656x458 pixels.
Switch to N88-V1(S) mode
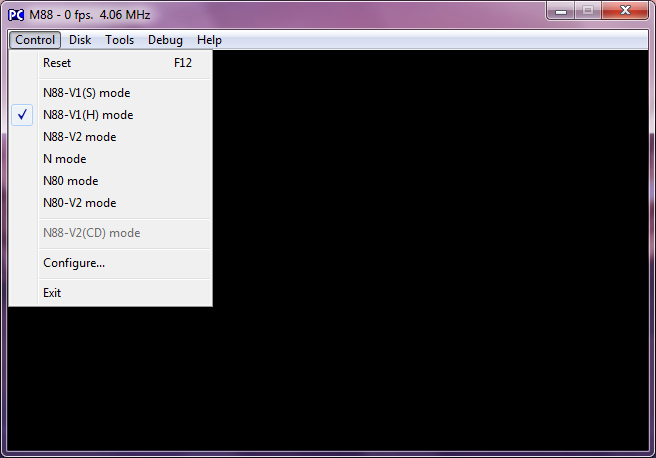pos(86,93)
